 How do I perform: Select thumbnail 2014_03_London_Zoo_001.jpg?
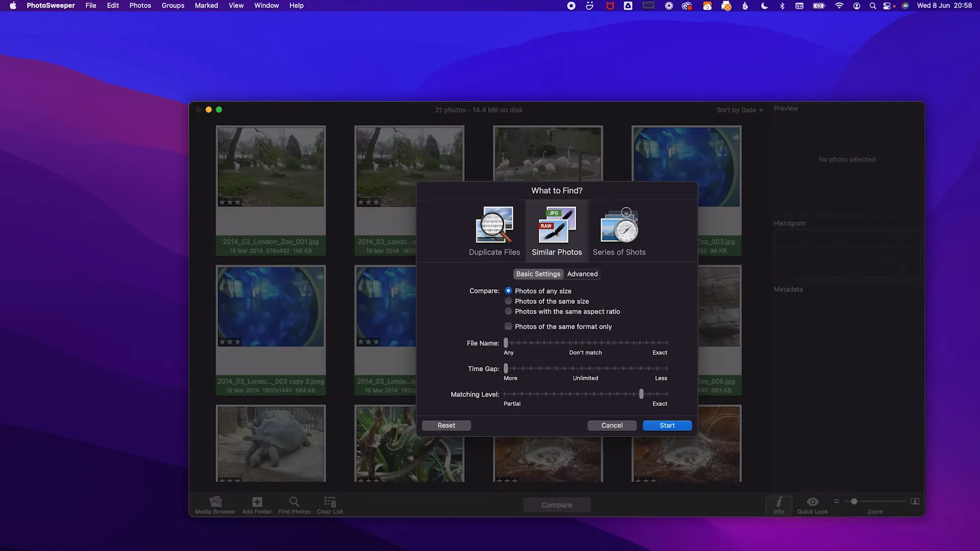(271, 190)
